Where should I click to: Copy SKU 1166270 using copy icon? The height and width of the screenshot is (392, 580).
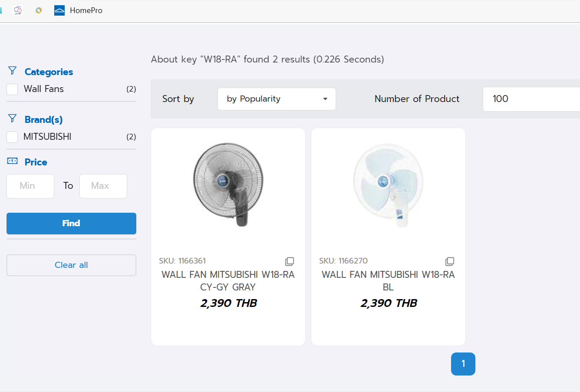(x=450, y=261)
